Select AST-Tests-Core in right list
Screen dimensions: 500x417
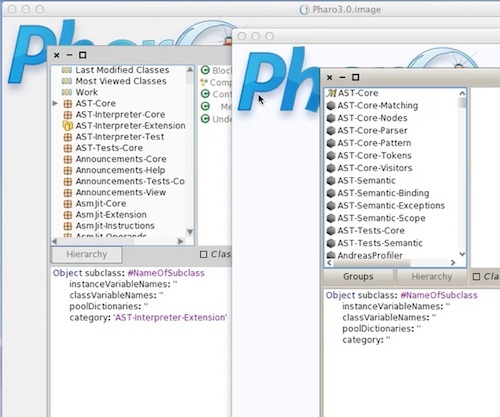pos(371,231)
